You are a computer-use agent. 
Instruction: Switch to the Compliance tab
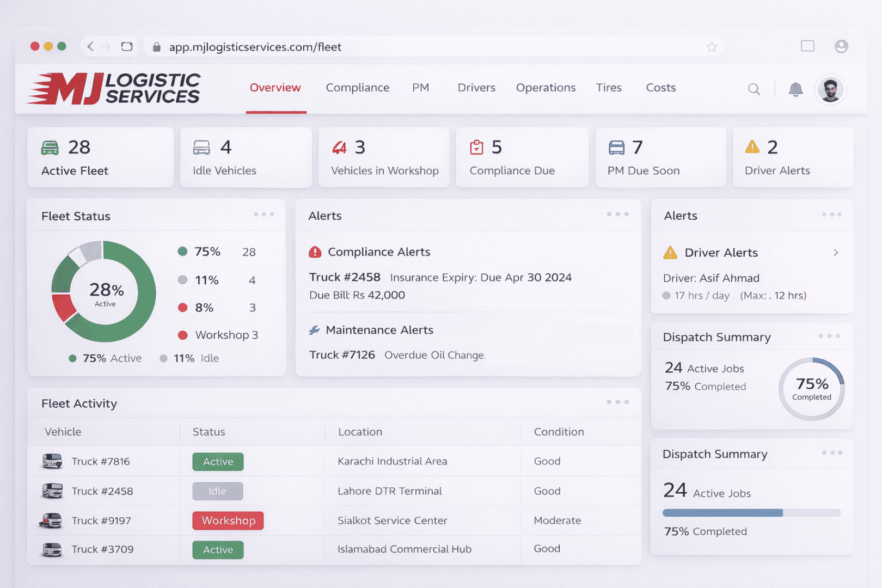coord(358,88)
